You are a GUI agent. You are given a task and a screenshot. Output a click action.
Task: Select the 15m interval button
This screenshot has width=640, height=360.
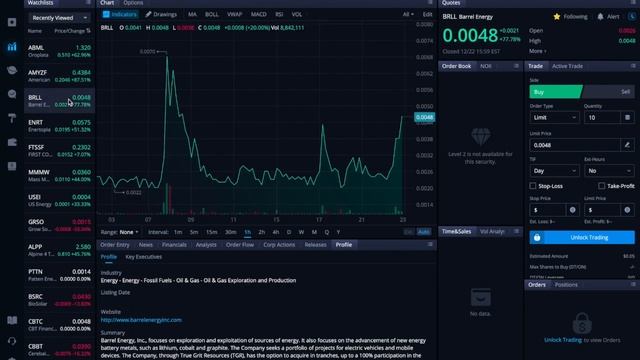pos(211,232)
